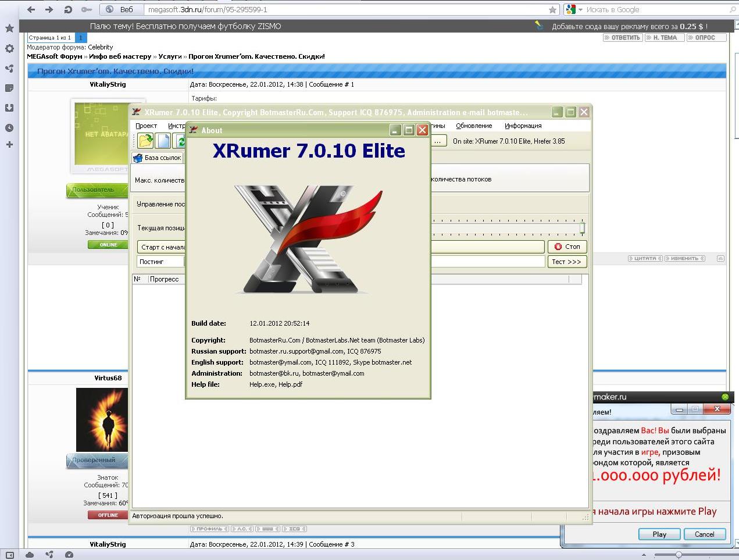This screenshot has height=560, width=739.
Task: Click the ПРОФИЛЬ button under Virtus68 post
Action: point(209,529)
